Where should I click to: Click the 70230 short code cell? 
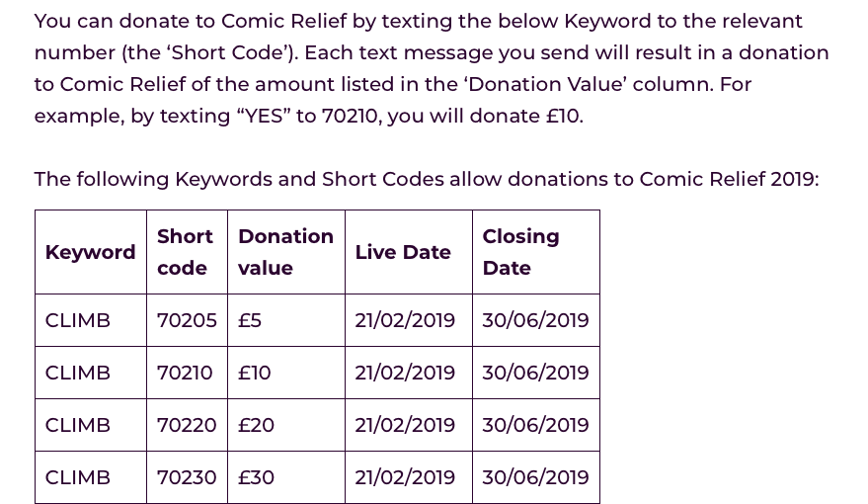click(187, 477)
